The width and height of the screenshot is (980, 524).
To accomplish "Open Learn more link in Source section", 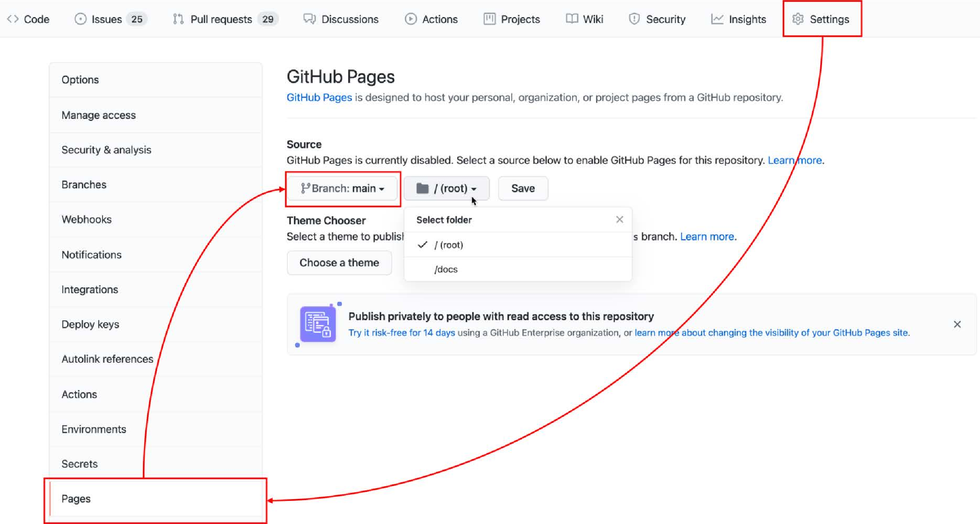I will 795,160.
